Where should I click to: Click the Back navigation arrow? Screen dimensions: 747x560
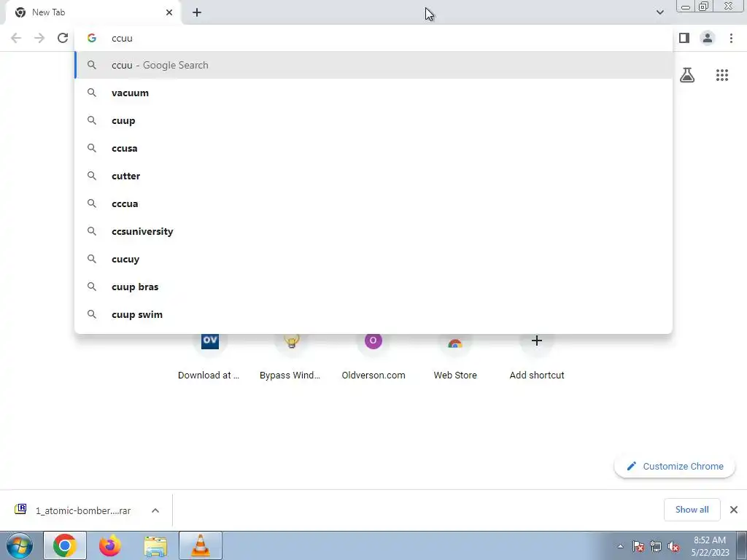[16, 38]
